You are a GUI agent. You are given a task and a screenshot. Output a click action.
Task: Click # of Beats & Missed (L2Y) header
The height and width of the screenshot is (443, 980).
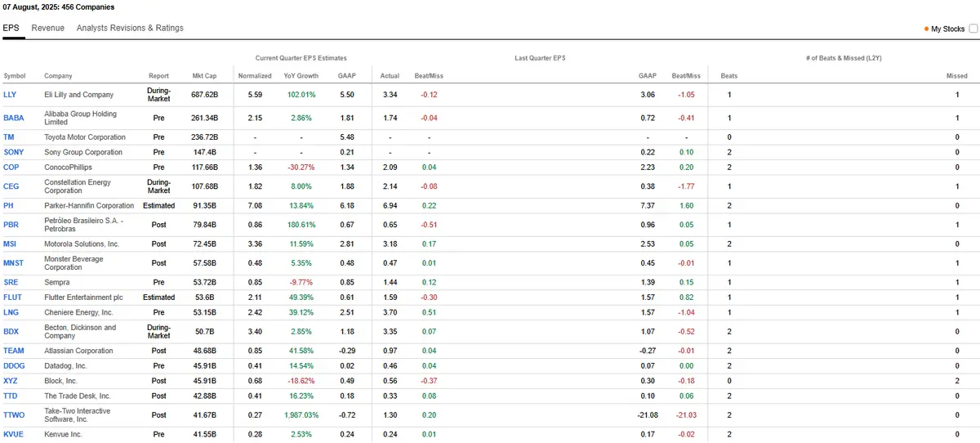tap(844, 58)
